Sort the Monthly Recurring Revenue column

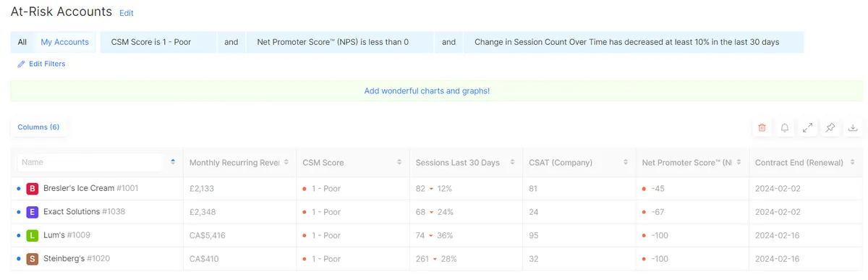pos(286,163)
